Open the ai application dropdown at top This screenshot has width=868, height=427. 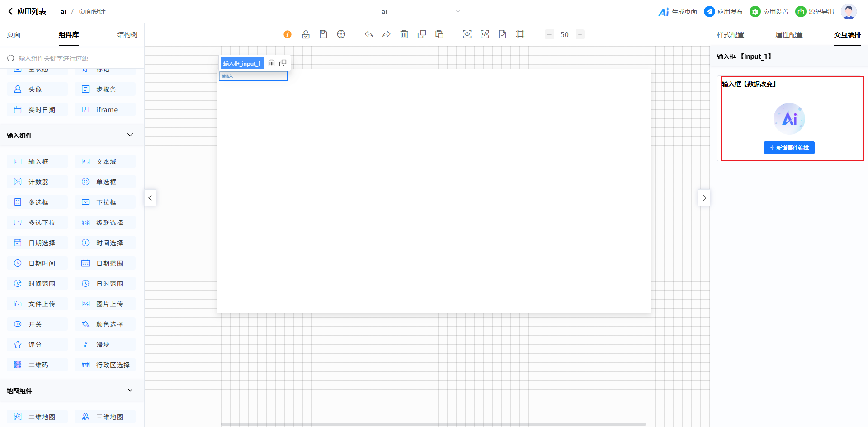point(458,12)
